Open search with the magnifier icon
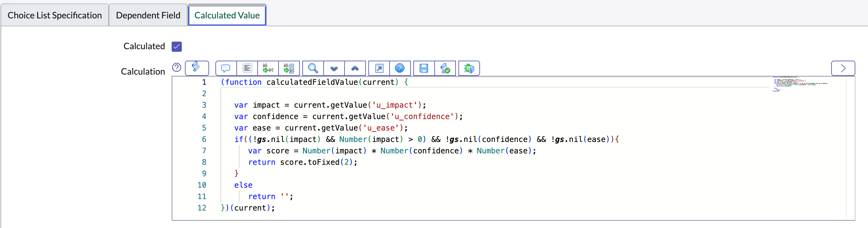868x228 pixels. 313,69
